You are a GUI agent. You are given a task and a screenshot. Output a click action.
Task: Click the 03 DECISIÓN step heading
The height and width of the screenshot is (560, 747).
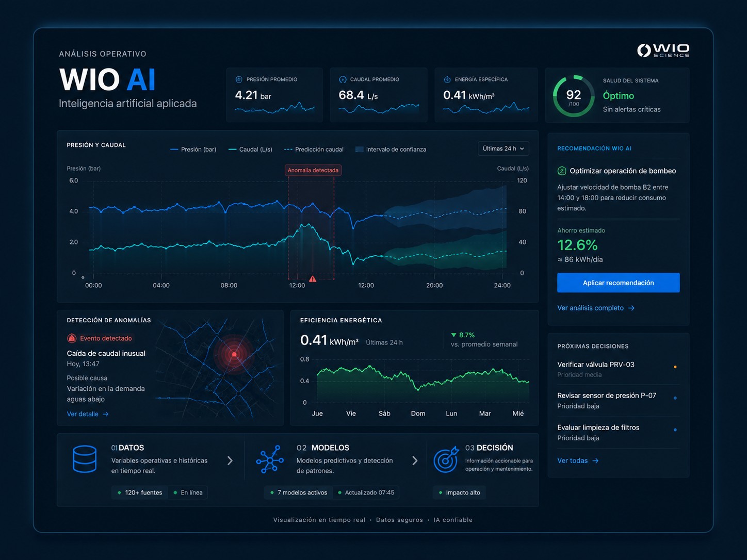tap(489, 448)
